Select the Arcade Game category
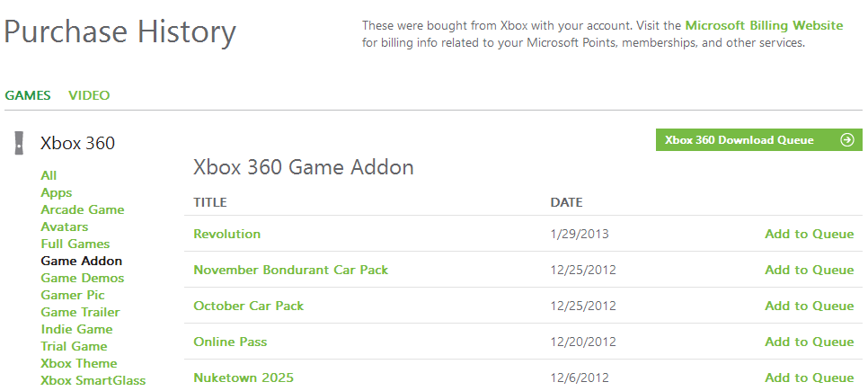The width and height of the screenshot is (868, 391). pyautogui.click(x=83, y=209)
